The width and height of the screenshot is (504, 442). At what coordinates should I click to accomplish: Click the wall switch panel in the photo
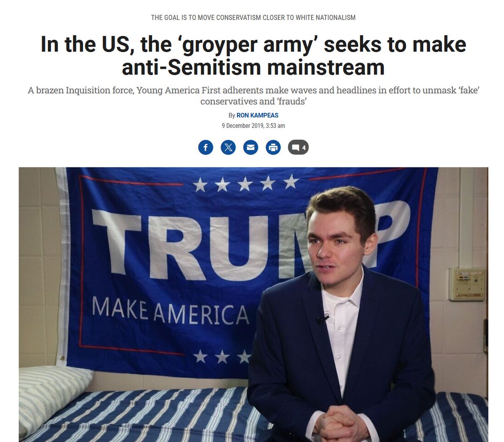point(467,284)
